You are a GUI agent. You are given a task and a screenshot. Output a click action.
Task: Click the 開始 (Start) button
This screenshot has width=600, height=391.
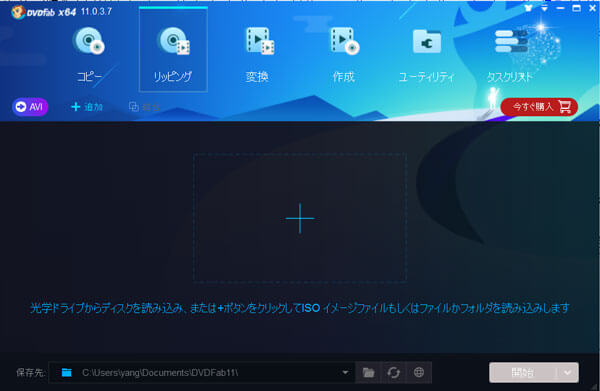pyautogui.click(x=523, y=372)
